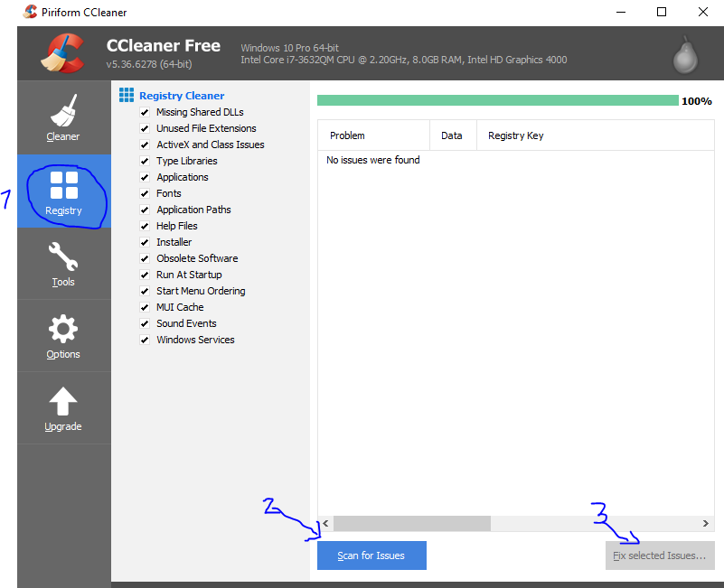Image resolution: width=724 pixels, height=588 pixels.
Task: Click the pear icon in header
Action: pyautogui.click(x=685, y=55)
